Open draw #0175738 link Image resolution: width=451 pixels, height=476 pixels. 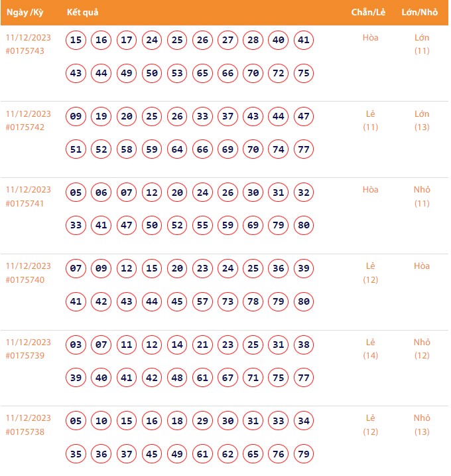[25, 432]
